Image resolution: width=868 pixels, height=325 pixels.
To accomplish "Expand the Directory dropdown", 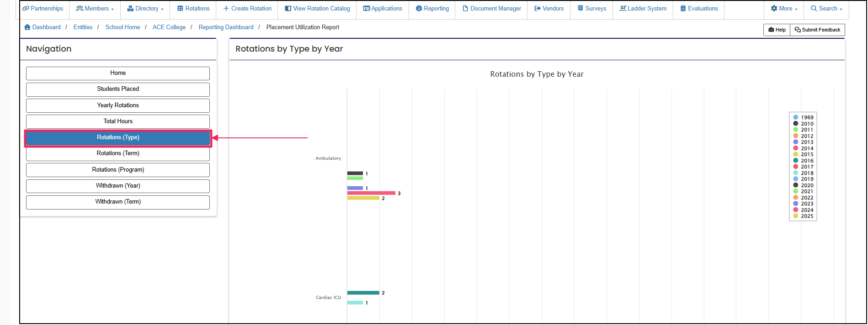I will coord(145,9).
